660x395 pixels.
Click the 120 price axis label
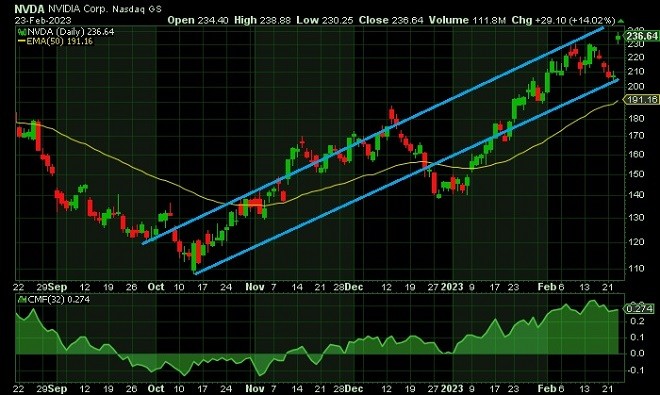[x=636, y=242]
